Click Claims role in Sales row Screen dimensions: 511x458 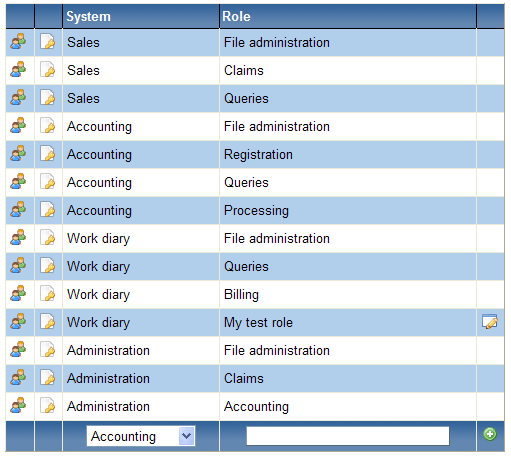[348, 70]
